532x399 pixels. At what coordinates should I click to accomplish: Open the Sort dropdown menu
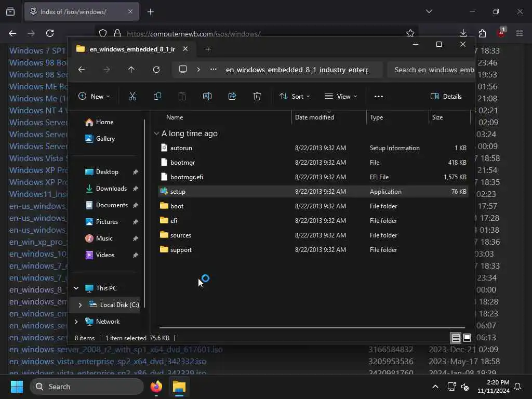(295, 96)
